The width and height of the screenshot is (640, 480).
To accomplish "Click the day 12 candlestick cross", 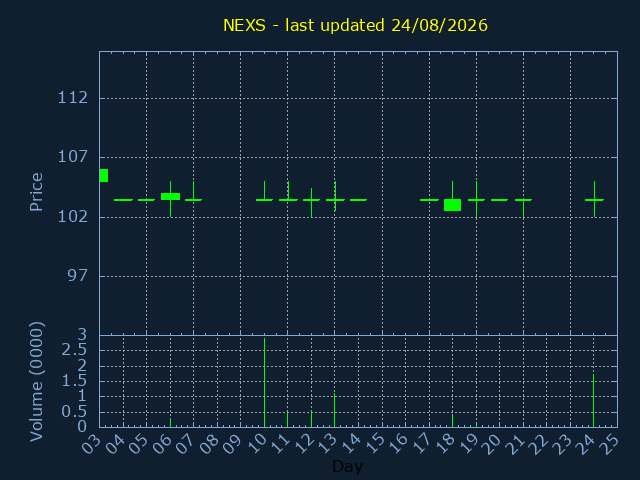I will (311, 202).
